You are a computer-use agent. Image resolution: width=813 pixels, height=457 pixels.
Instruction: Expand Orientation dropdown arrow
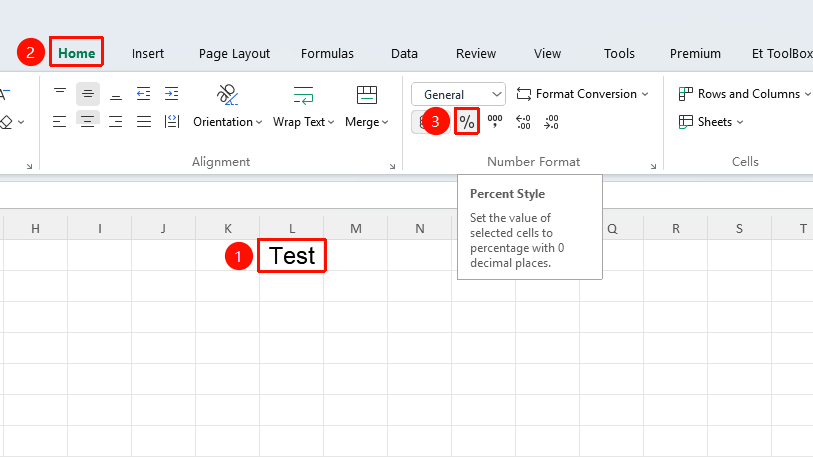pyautogui.click(x=259, y=122)
